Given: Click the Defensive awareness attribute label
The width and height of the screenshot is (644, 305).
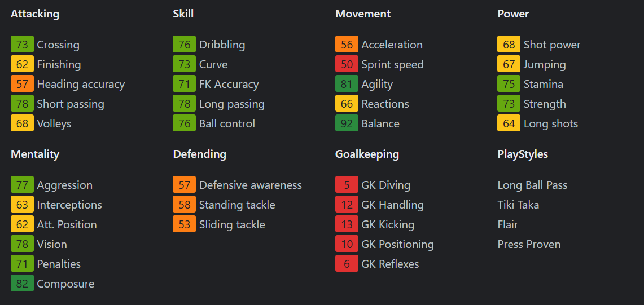Looking at the screenshot, I should [x=250, y=185].
